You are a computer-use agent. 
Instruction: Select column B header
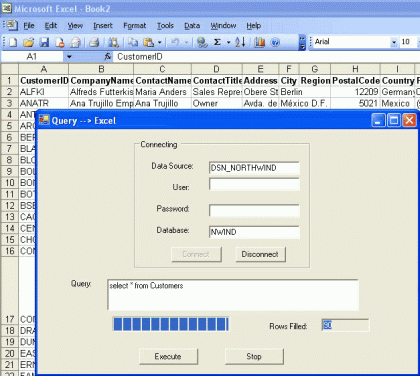pos(101,69)
